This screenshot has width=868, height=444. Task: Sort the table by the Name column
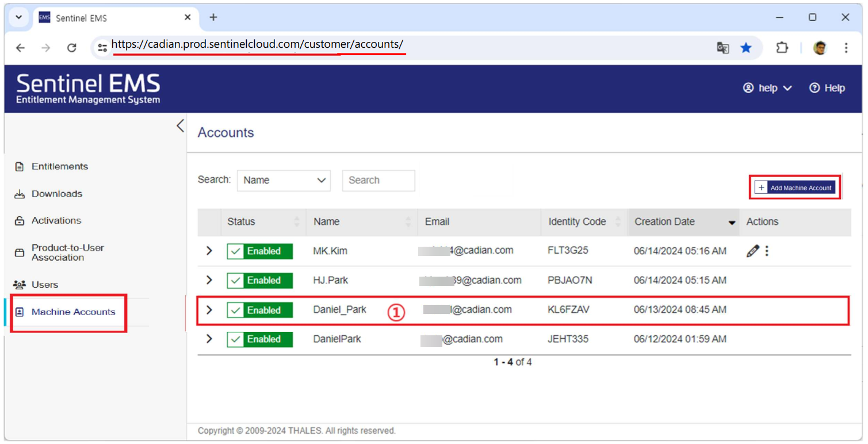pyautogui.click(x=362, y=222)
